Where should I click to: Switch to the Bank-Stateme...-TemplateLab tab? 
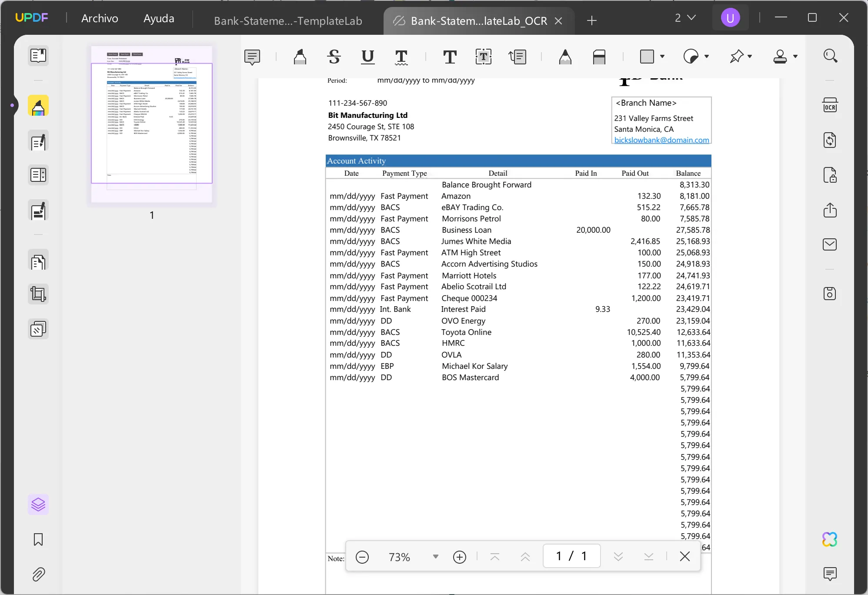tap(288, 21)
